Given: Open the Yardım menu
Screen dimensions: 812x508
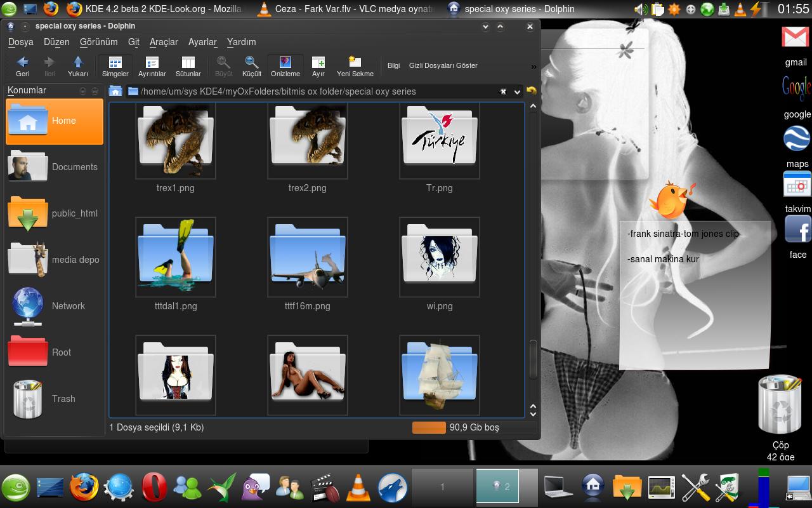Looking at the screenshot, I should click(x=241, y=42).
